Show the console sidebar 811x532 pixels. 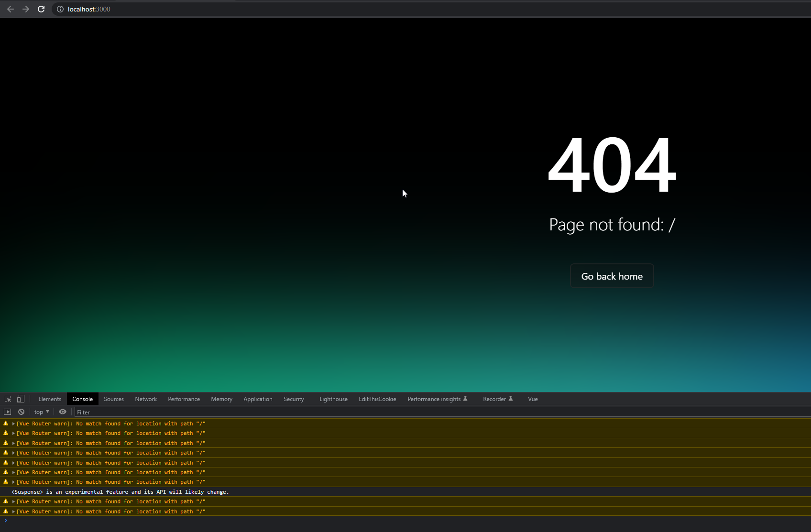[7, 412]
